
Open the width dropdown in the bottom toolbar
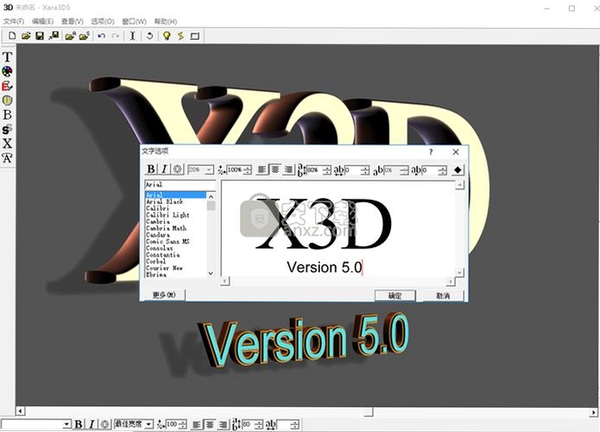(149, 424)
